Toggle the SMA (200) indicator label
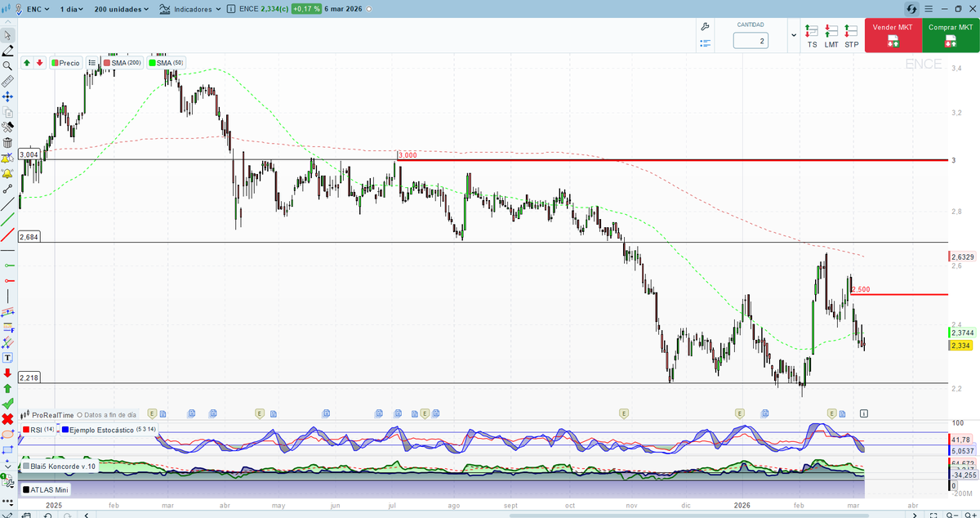This screenshot has width=980, height=518. [x=122, y=62]
